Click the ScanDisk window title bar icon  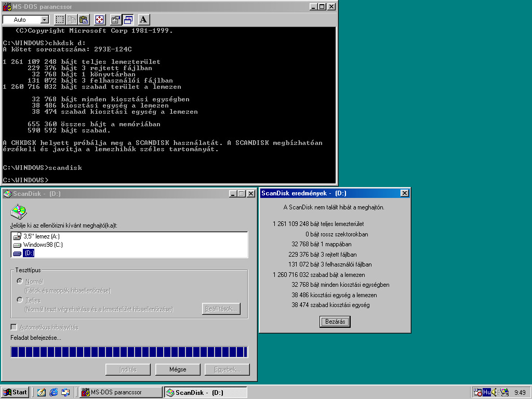[7, 194]
